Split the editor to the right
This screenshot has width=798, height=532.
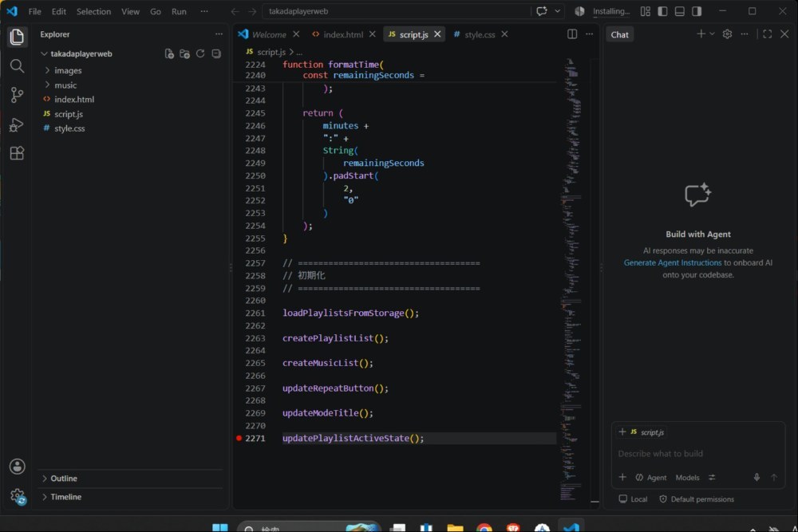pos(572,34)
